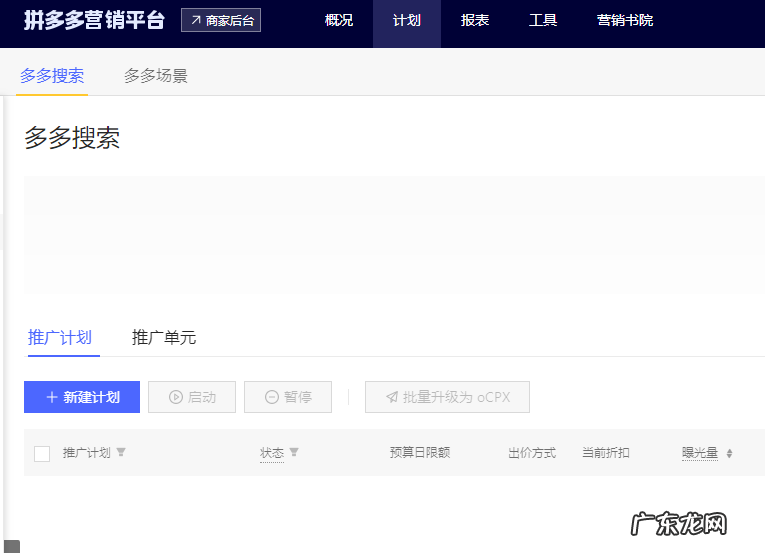Click the 状态 column header text
This screenshot has width=765, height=553.
tap(272, 452)
